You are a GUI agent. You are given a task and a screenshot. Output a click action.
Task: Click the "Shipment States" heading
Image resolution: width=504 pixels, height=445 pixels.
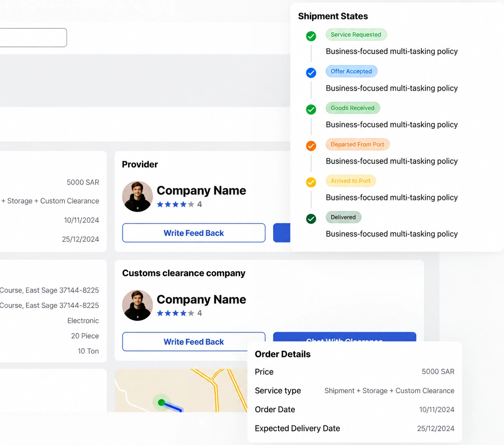(333, 16)
